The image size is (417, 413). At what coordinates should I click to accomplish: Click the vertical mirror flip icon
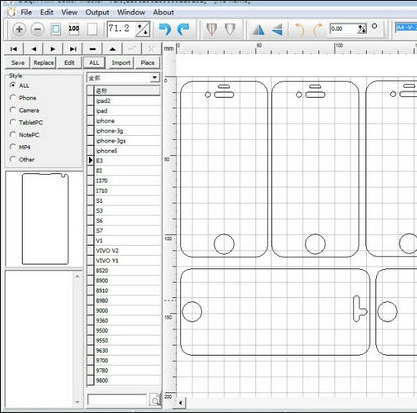tap(277, 30)
